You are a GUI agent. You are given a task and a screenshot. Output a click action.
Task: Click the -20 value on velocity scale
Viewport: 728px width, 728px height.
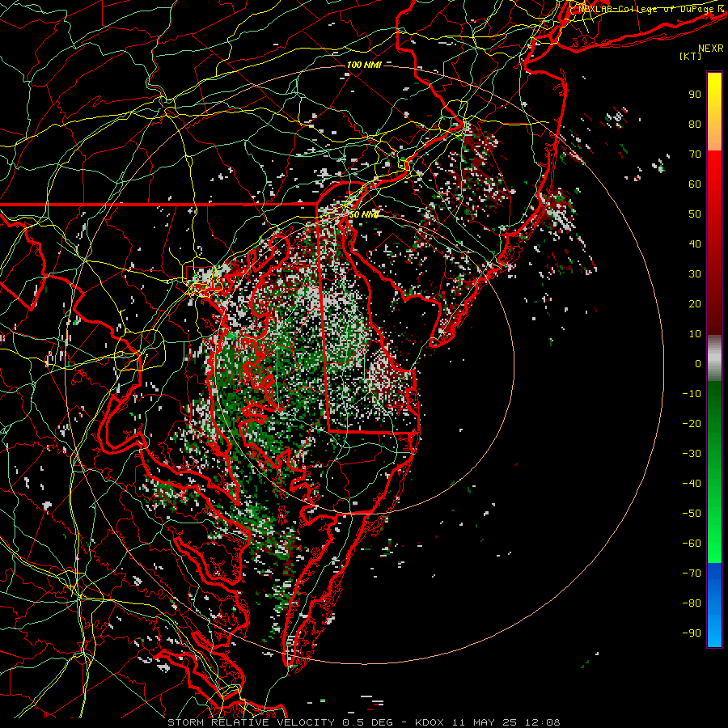tap(692, 424)
